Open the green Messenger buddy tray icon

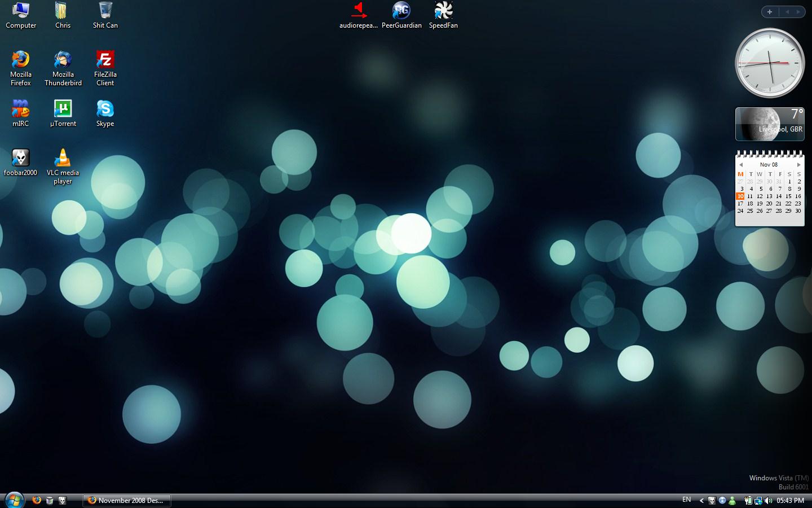[x=732, y=501]
